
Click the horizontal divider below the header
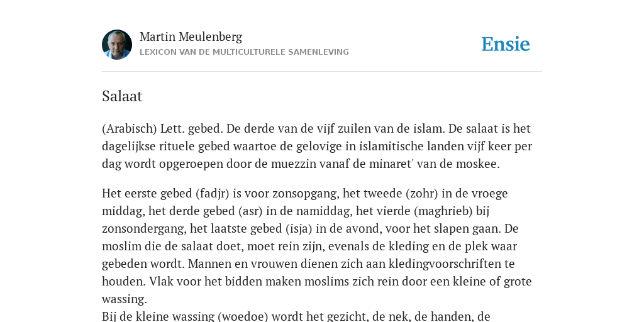point(322,72)
